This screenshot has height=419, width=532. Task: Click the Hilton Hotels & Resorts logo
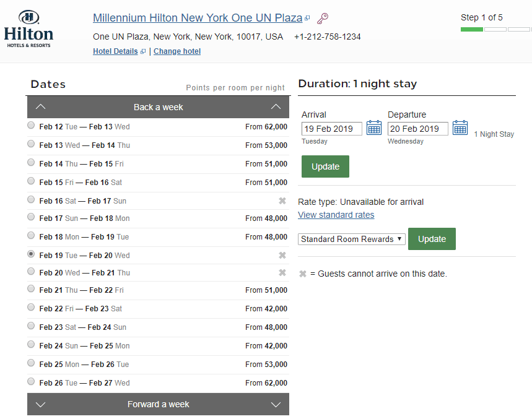pyautogui.click(x=28, y=28)
